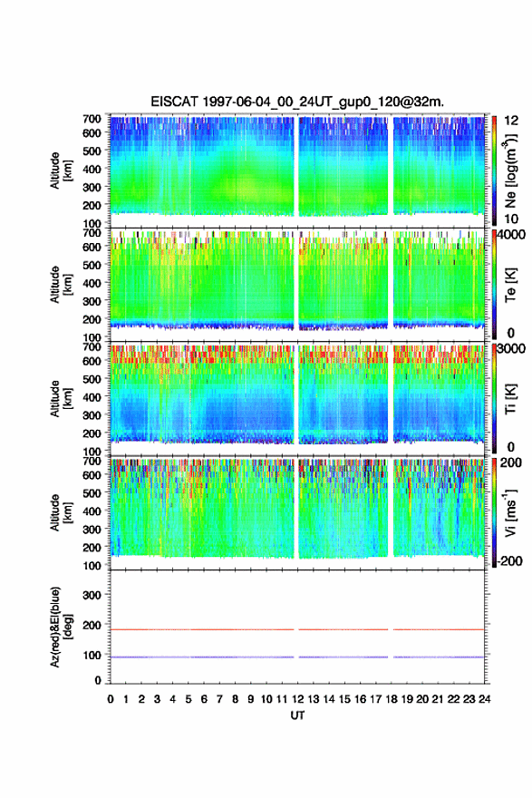Click the 0 tick on the UT axis
This screenshot has height=798, width=532.
point(111,699)
